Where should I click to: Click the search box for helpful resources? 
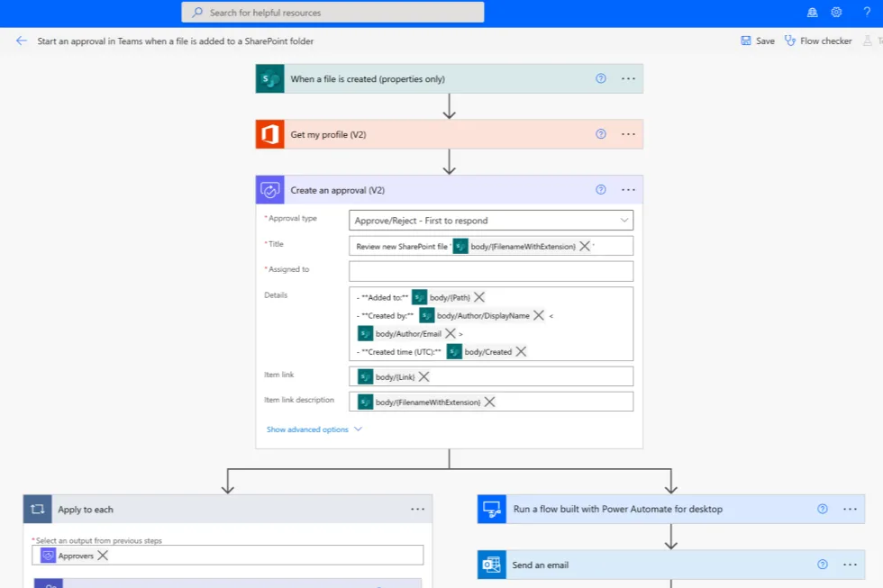coord(333,13)
